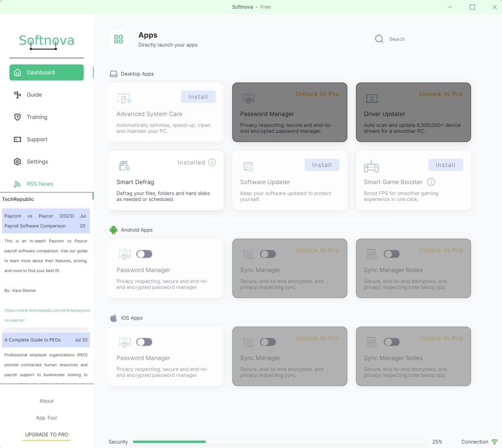Click the Settings gear icon in sidebar
The height and width of the screenshot is (448, 502).
(x=17, y=162)
